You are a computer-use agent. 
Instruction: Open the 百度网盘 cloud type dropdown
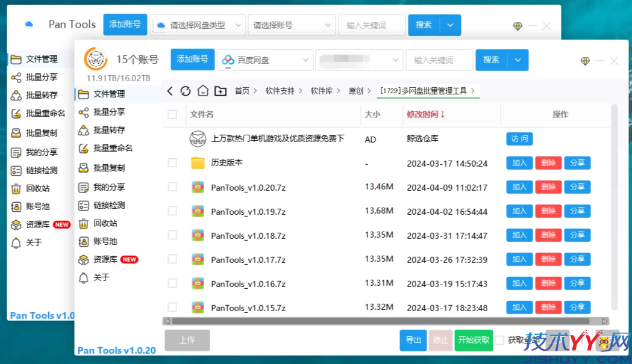(265, 60)
